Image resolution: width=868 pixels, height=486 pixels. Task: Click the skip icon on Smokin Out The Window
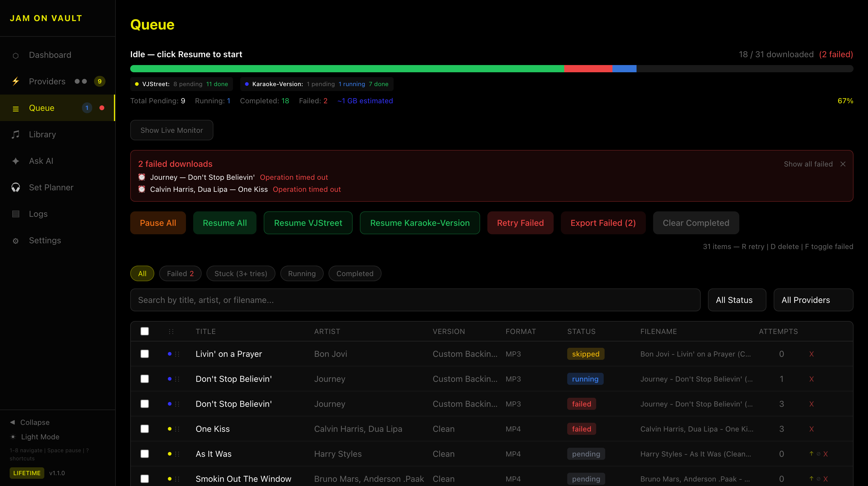pyautogui.click(x=818, y=478)
